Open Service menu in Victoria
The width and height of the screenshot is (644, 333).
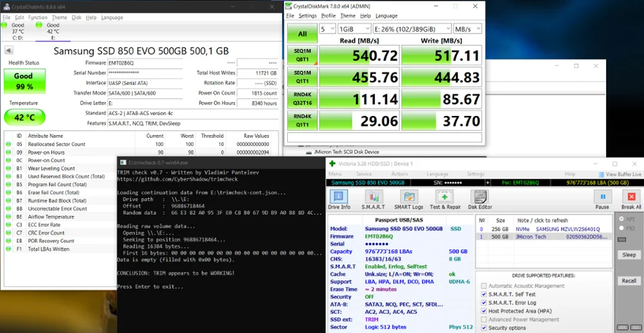tap(364, 174)
